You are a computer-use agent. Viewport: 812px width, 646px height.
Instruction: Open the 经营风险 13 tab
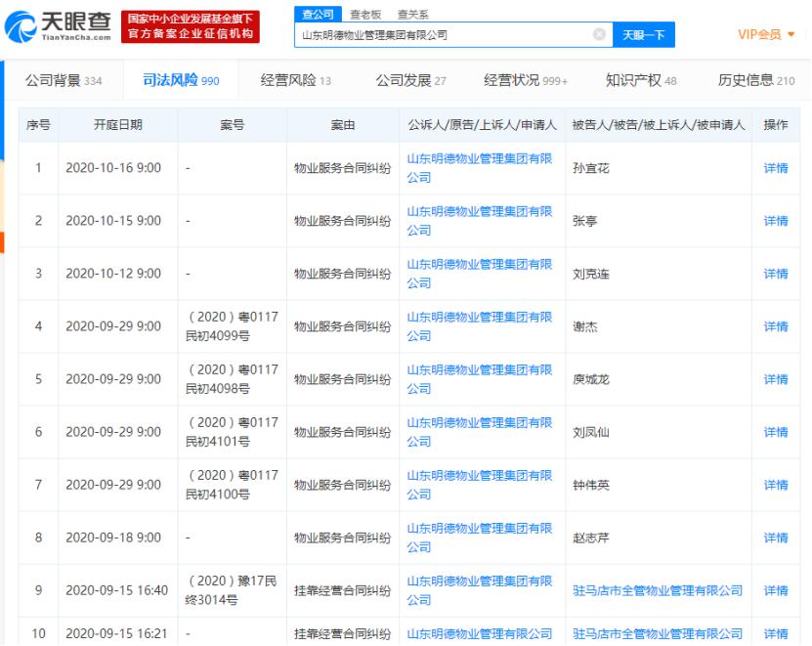[296, 80]
